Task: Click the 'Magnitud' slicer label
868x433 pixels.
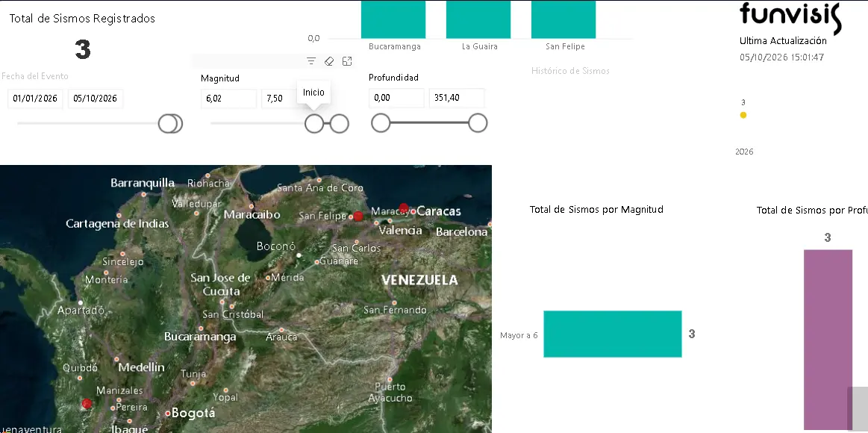Action: (219, 78)
